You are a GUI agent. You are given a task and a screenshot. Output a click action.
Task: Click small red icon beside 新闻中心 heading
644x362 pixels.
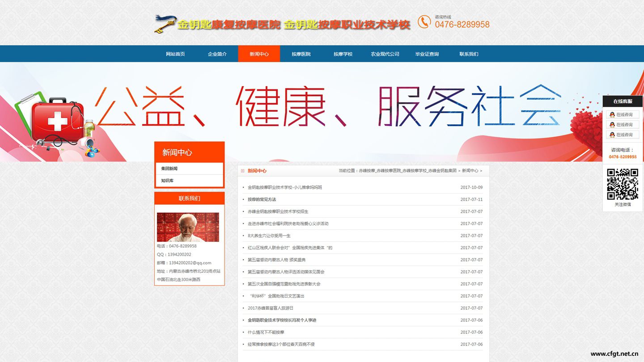[x=242, y=171]
